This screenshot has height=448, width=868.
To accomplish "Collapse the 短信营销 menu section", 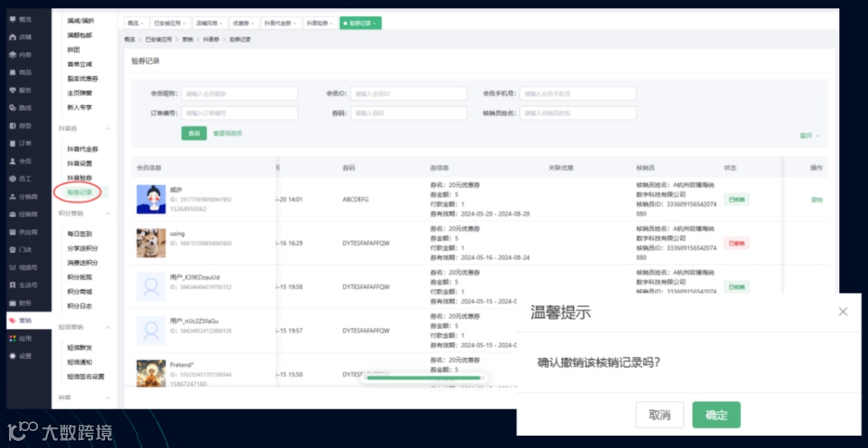I will (108, 328).
